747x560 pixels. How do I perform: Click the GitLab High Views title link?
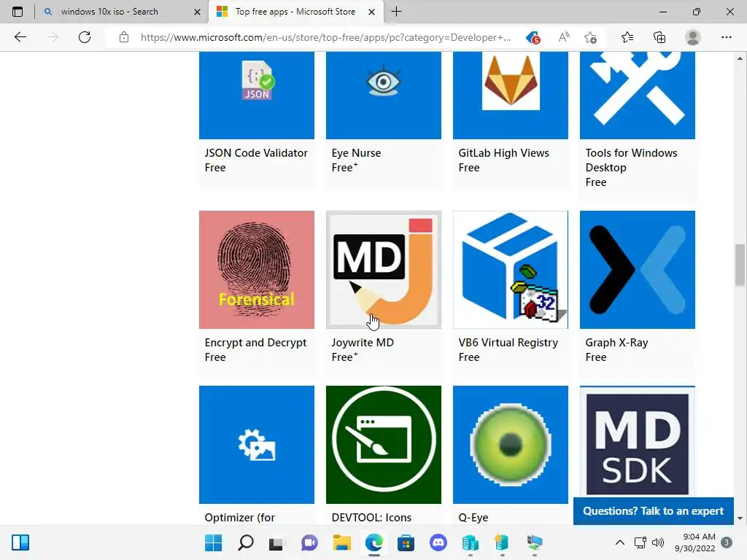[x=503, y=153]
